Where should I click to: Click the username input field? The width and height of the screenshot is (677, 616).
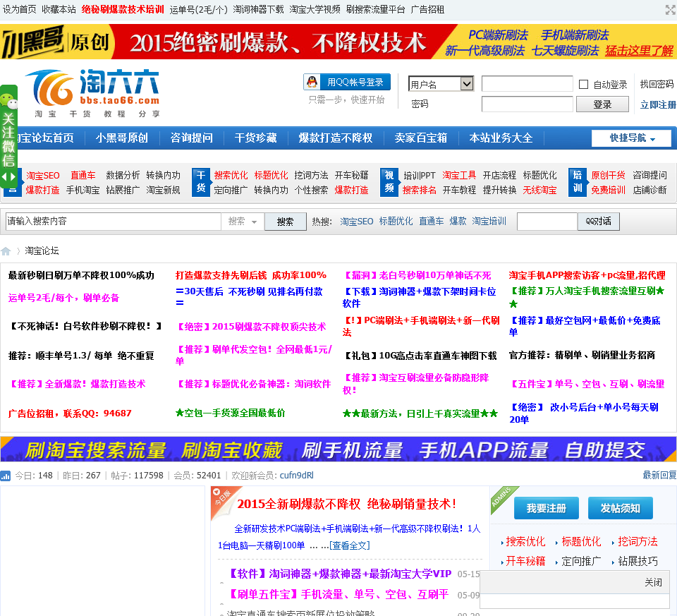click(x=527, y=84)
